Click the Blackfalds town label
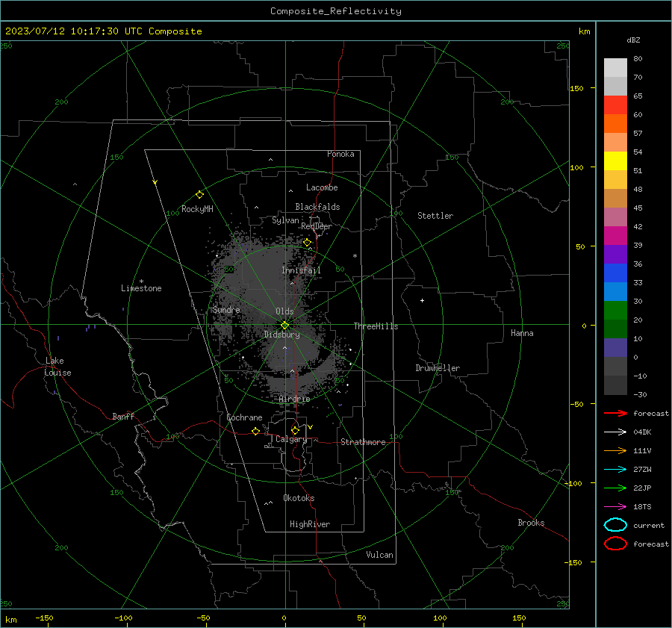This screenshot has width=672, height=628. (x=317, y=207)
